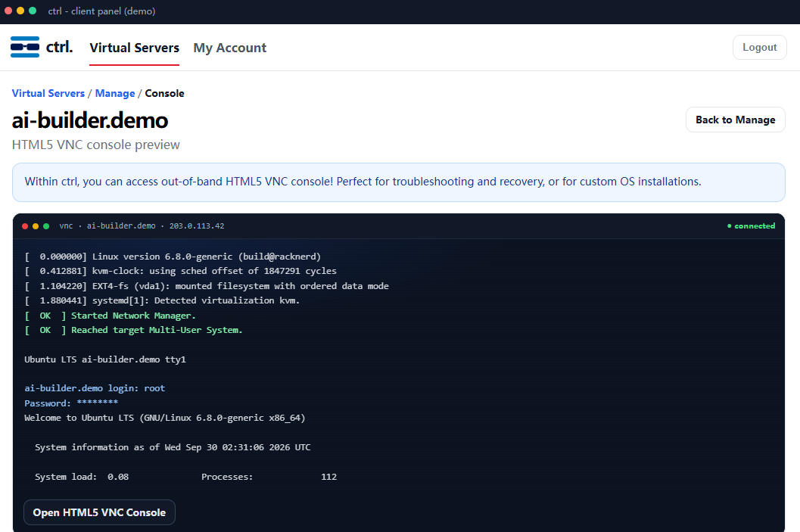Click the Linux version 6.8.0-generic boot line

[x=173, y=257]
